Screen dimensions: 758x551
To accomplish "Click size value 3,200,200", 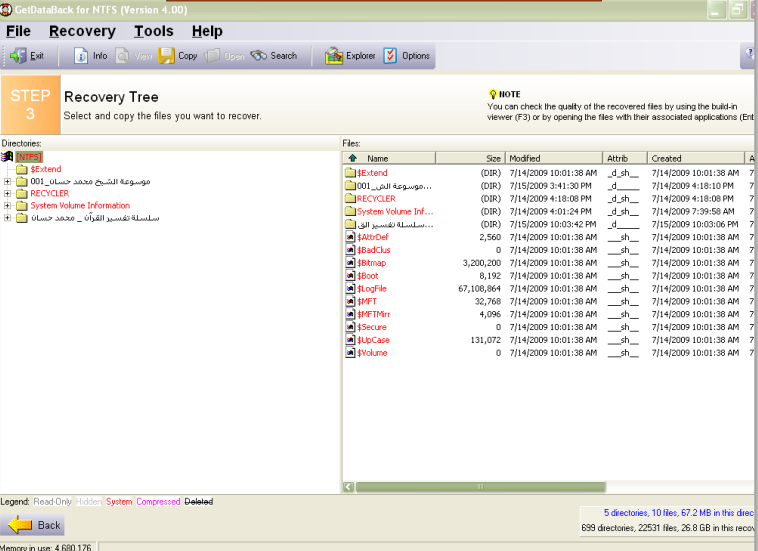I will click(481, 263).
